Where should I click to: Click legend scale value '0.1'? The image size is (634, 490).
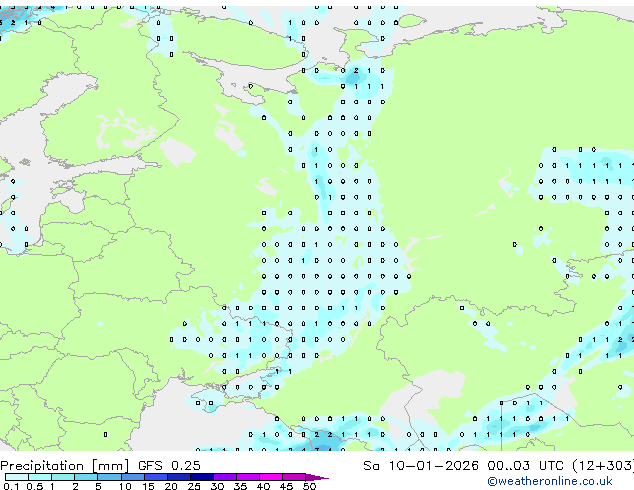pos(11,486)
